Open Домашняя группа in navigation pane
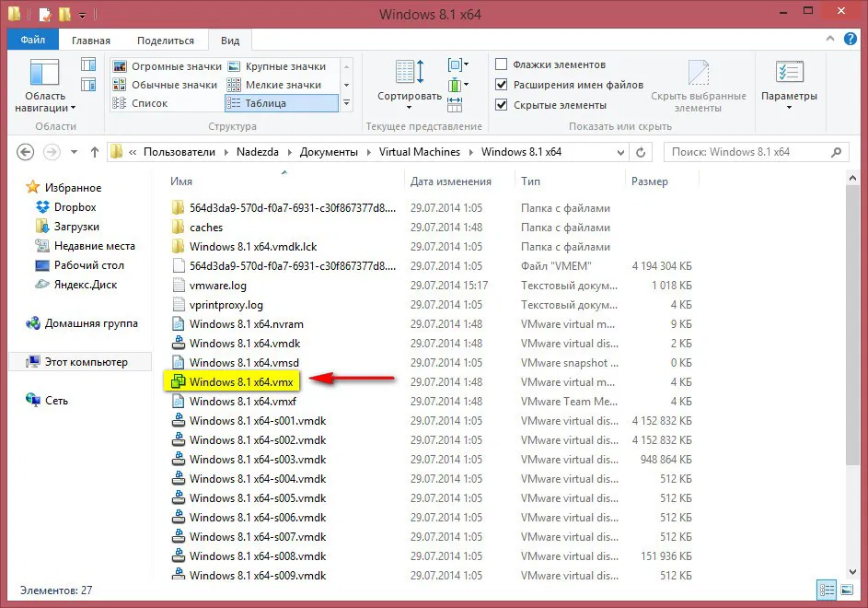The height and width of the screenshot is (608, 868). tap(82, 323)
